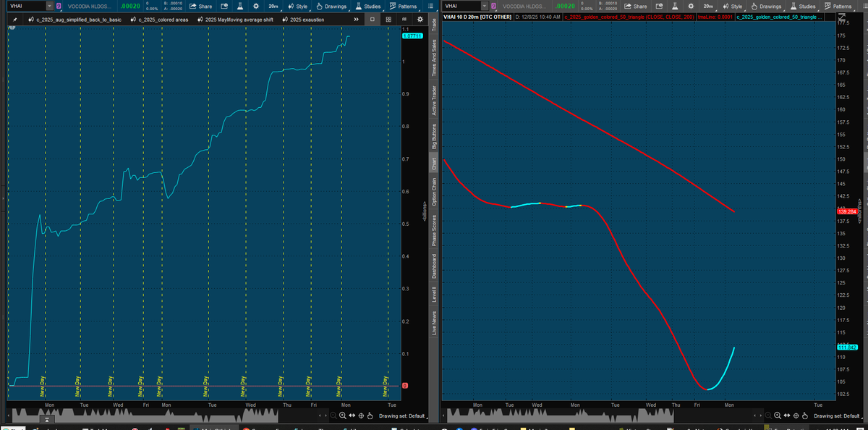
Task: Click the expand-volume arrow button below left chart
Action: 46,419
